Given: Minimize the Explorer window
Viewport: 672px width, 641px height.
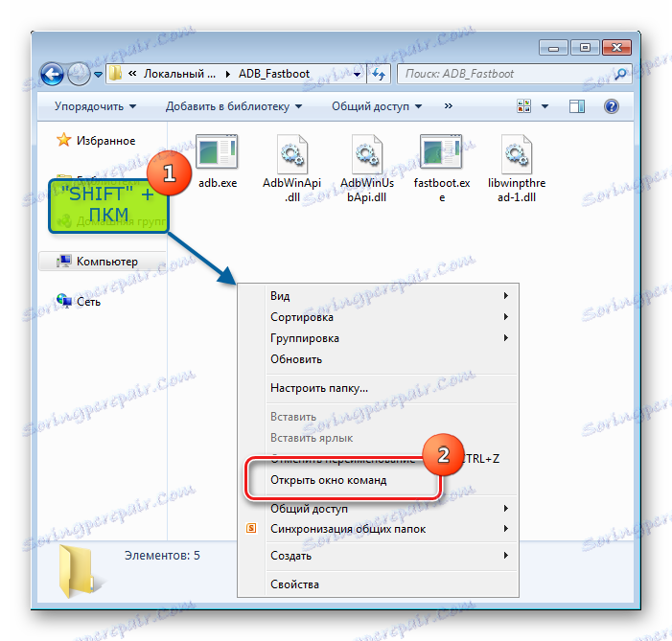Looking at the screenshot, I should pyautogui.click(x=553, y=48).
